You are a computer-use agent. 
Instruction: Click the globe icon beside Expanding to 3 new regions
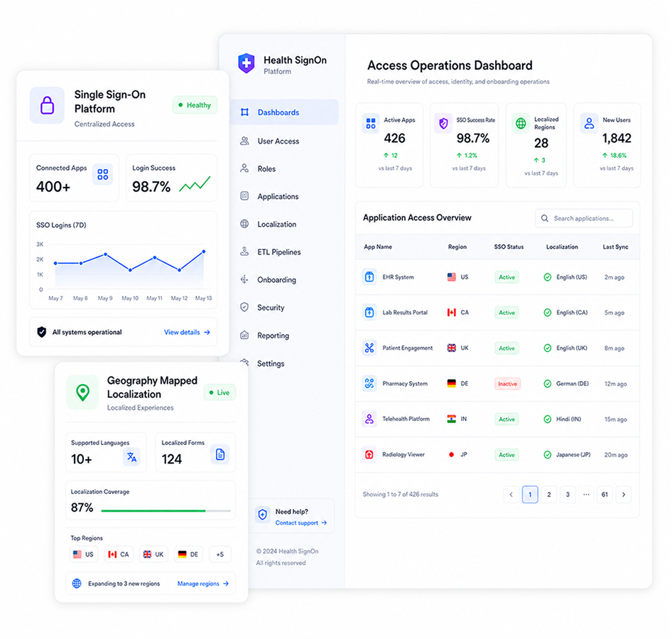point(77,584)
